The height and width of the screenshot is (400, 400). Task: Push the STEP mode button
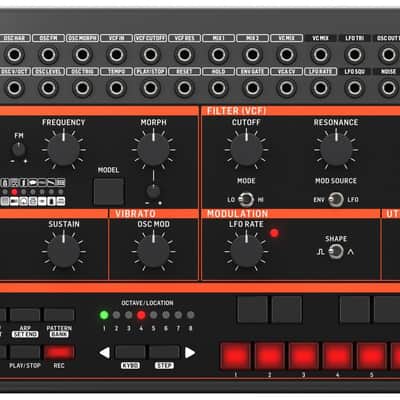click(x=164, y=353)
